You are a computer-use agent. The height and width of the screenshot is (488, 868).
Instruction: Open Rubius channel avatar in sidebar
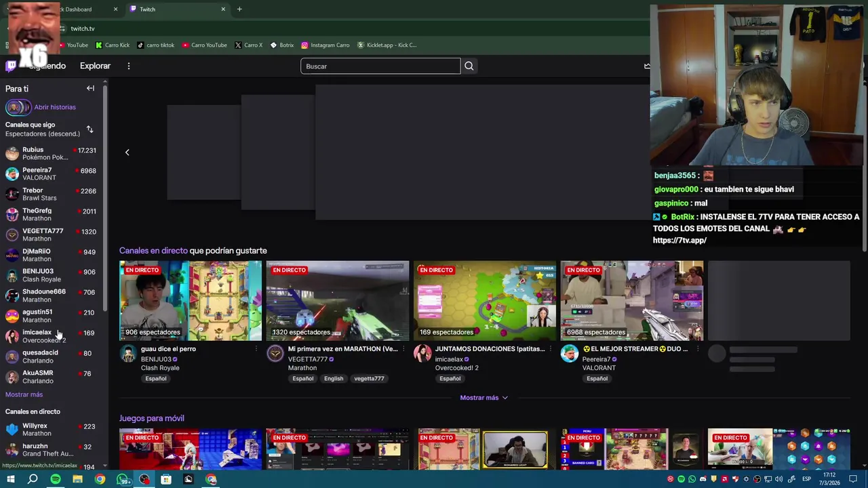(12, 153)
